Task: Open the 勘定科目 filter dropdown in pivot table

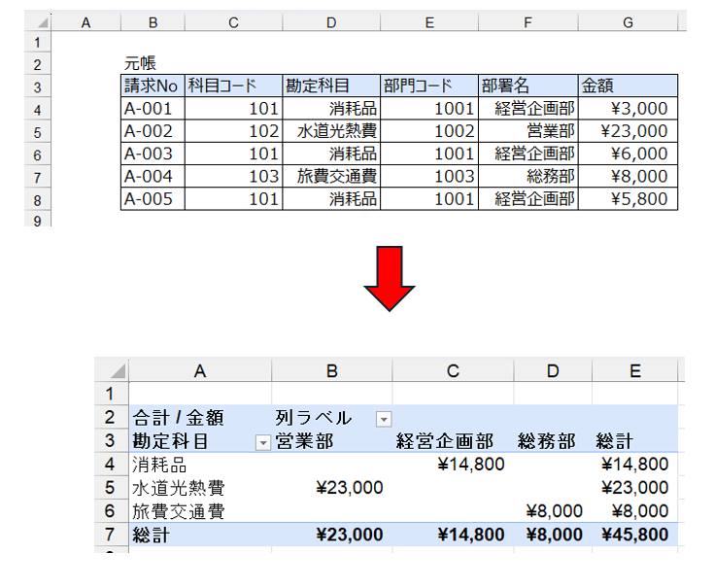Action: [261, 442]
